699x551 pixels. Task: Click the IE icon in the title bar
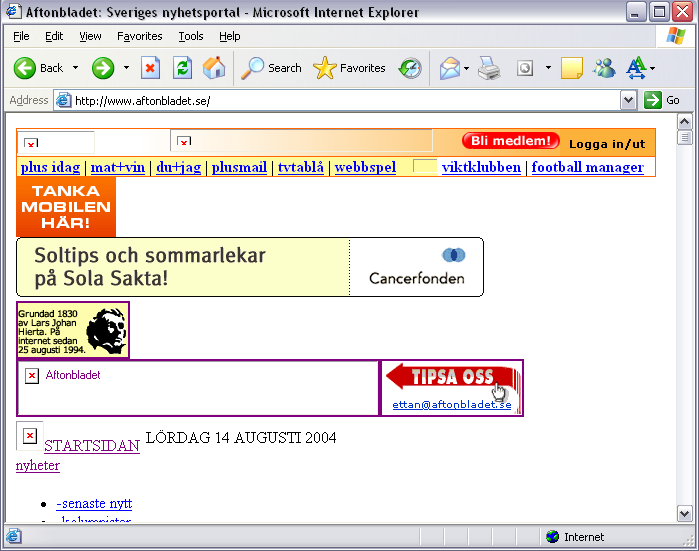point(13,11)
